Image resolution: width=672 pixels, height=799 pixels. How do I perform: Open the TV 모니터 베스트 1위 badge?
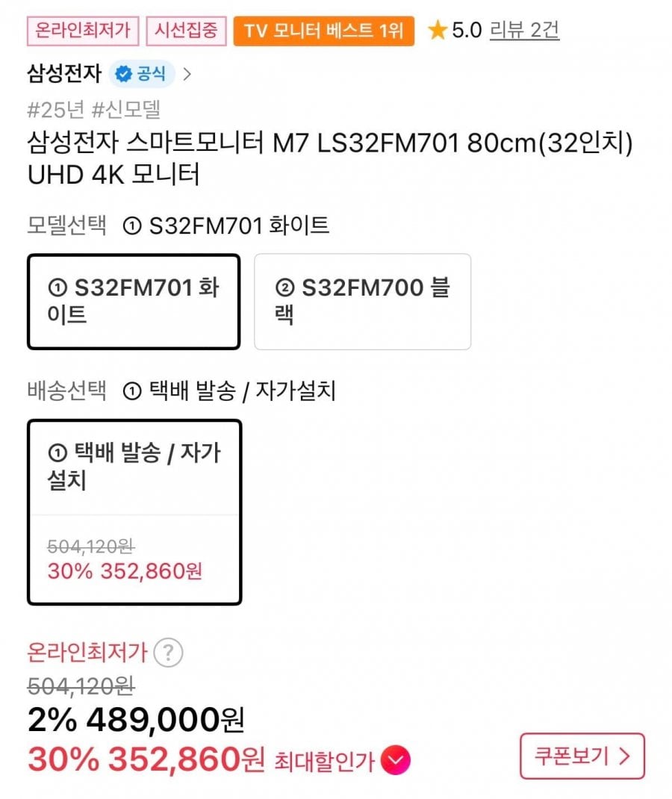pos(323,31)
